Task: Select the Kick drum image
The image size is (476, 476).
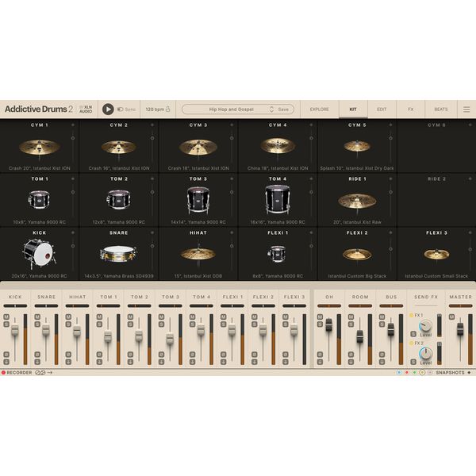Action: coord(39,254)
